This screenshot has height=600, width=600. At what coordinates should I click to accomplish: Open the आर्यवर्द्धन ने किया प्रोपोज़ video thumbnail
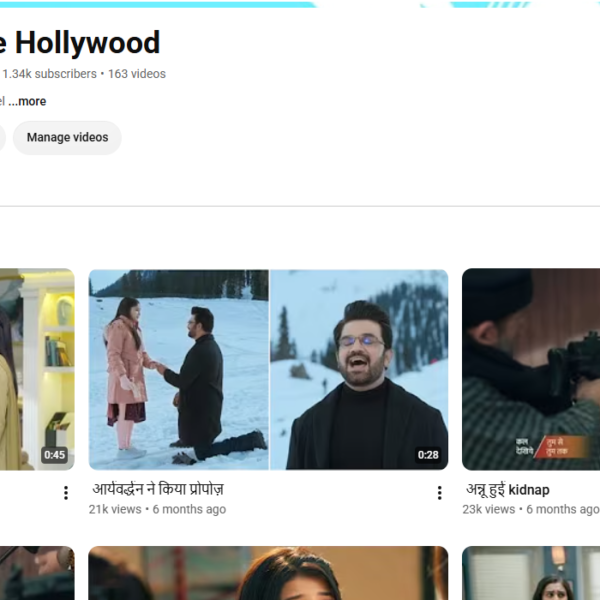click(268, 369)
